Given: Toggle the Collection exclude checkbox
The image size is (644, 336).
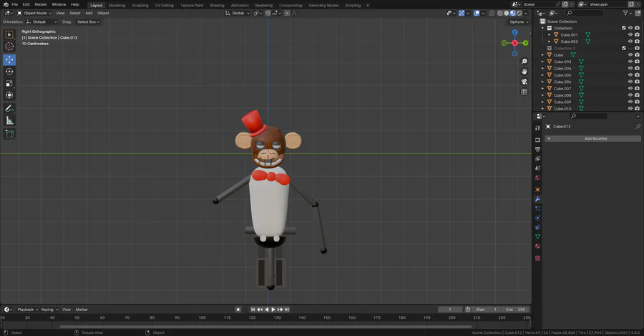Looking at the screenshot, I should 623,28.
